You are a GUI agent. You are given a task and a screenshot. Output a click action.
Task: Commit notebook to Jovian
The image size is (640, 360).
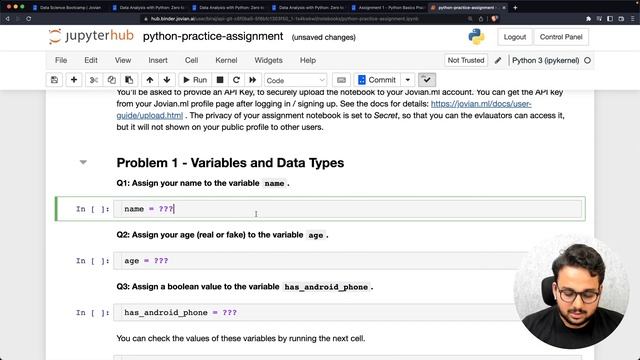pos(377,80)
